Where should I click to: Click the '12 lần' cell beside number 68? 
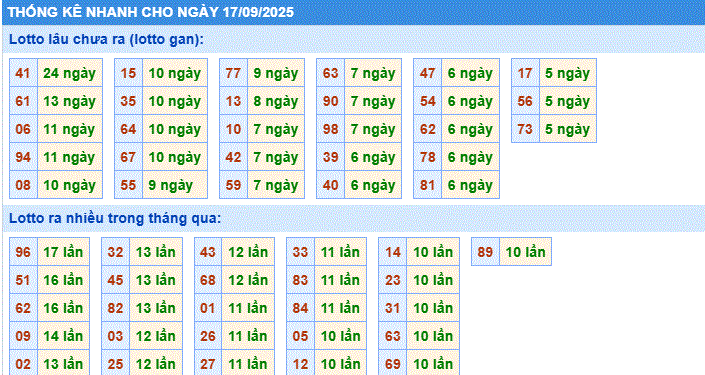point(248,280)
